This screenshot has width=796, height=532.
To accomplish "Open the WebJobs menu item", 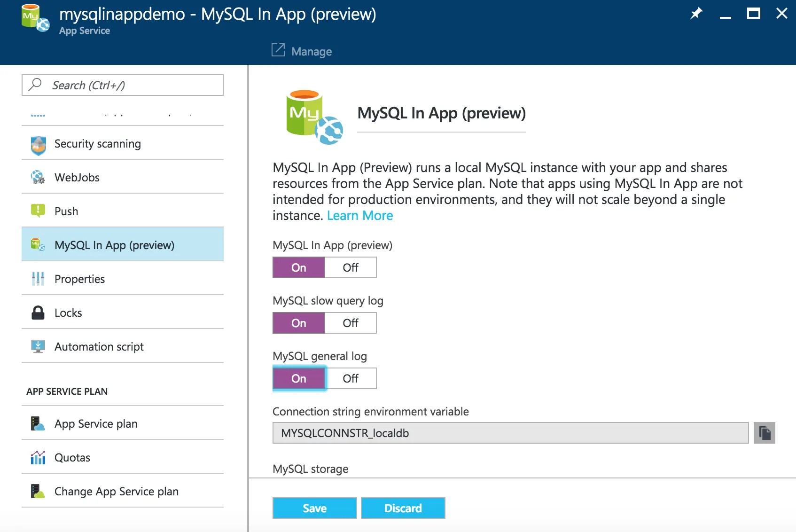I will point(123,177).
